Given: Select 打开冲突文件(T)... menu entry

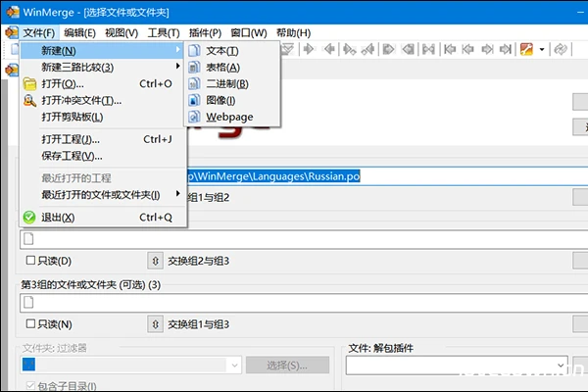Looking at the screenshot, I should (x=102, y=100).
